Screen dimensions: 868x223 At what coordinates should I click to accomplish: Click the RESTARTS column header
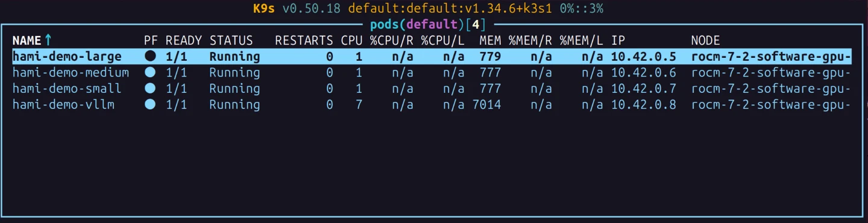pos(304,40)
